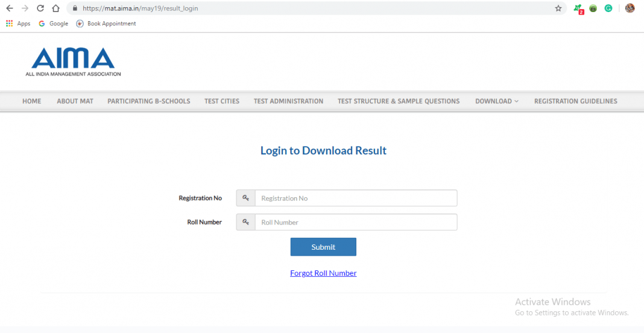The image size is (644, 333).
Task: Open TEST STRUCTURE & SAMPLE QUESTIONS menu
Action: 399,101
